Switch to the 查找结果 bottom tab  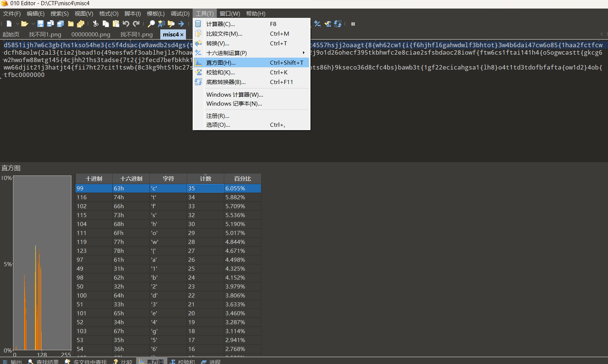(x=44, y=361)
